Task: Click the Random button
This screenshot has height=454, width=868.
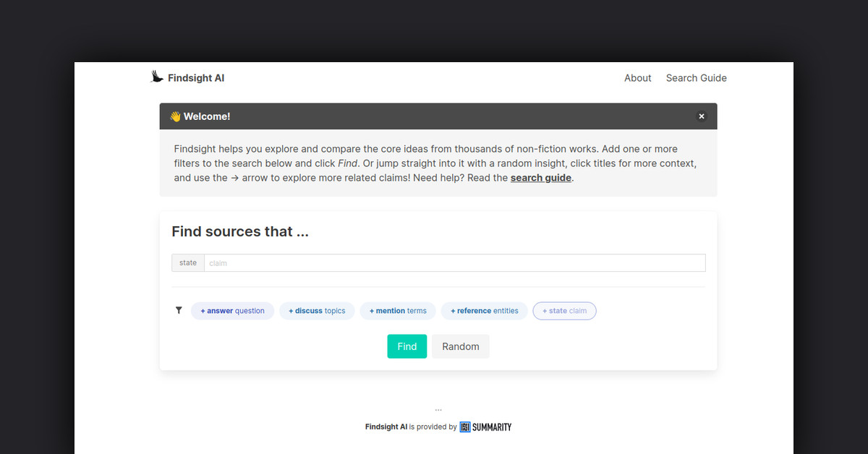Action: click(x=460, y=346)
